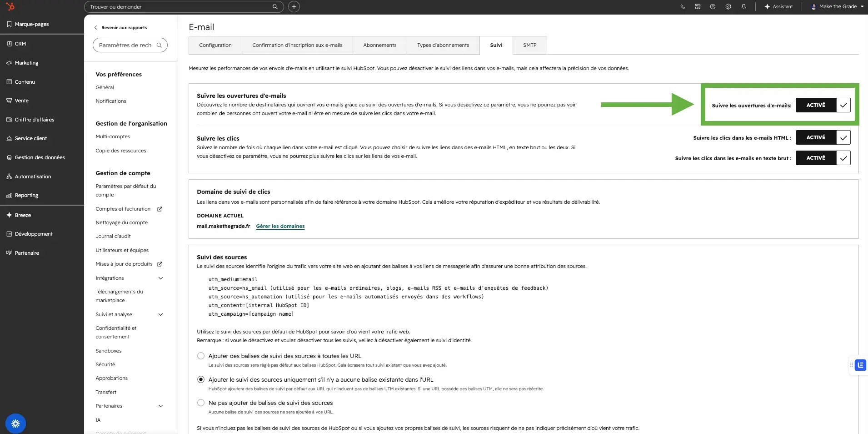The width and height of the screenshot is (868, 434).
Task: Open Partenaire in sidebar
Action: 23,253
